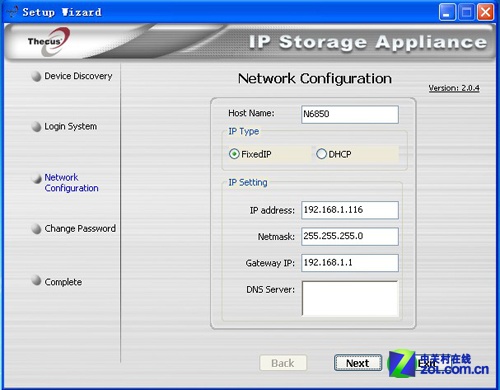Click the bullet icon beside Device Discovery

click(36, 76)
